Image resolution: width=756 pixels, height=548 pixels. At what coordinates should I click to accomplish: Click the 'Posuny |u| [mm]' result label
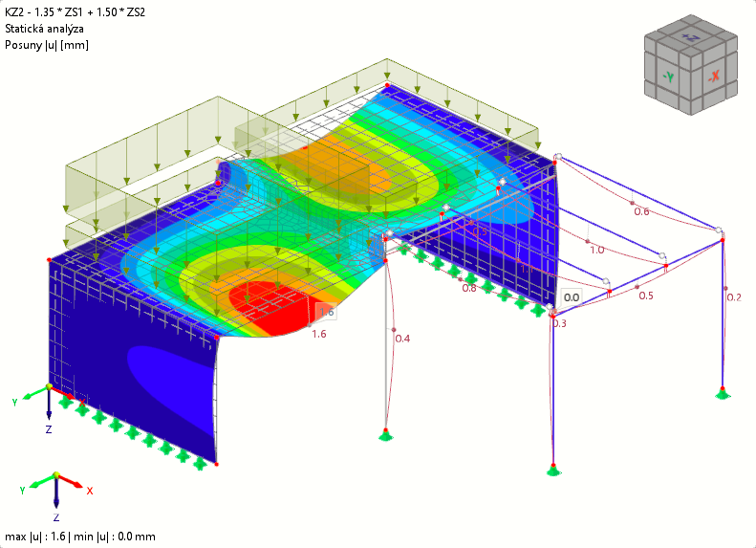[x=47, y=45]
